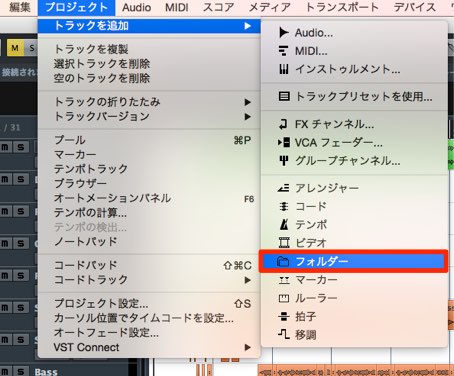The width and height of the screenshot is (454, 376).
Task: Click the Marker track icon in submenu
Action: [284, 280]
